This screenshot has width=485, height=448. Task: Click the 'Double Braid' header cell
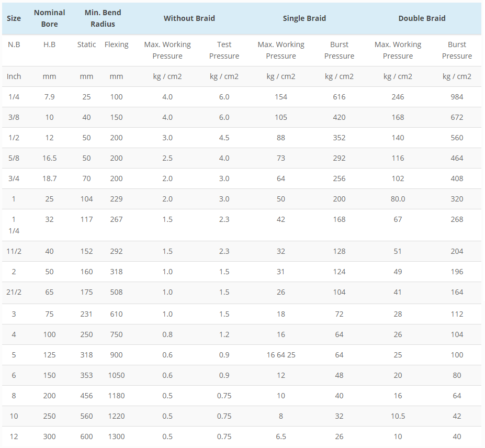point(422,18)
